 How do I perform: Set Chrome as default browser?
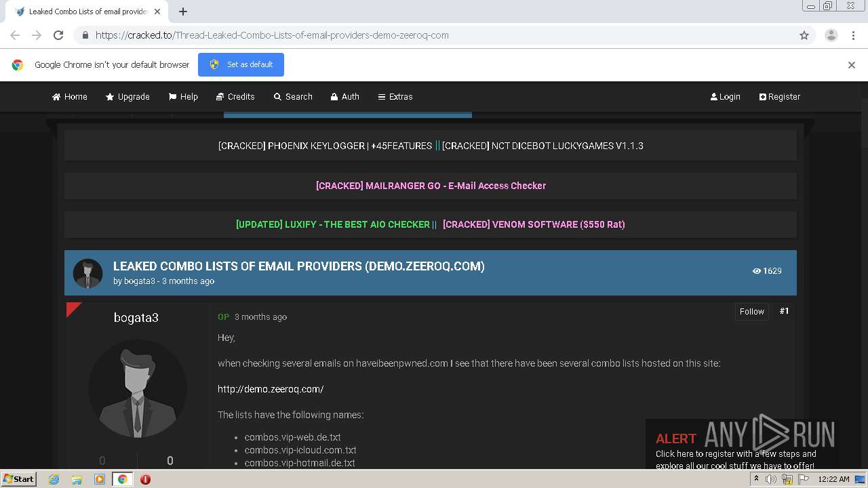(x=241, y=64)
